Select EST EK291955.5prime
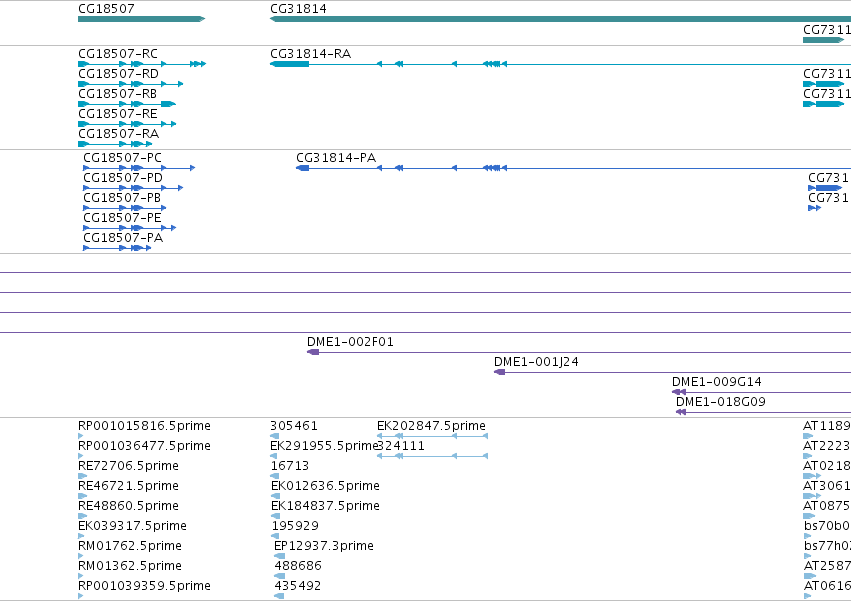Screen dimensions: 851x601 (323, 446)
